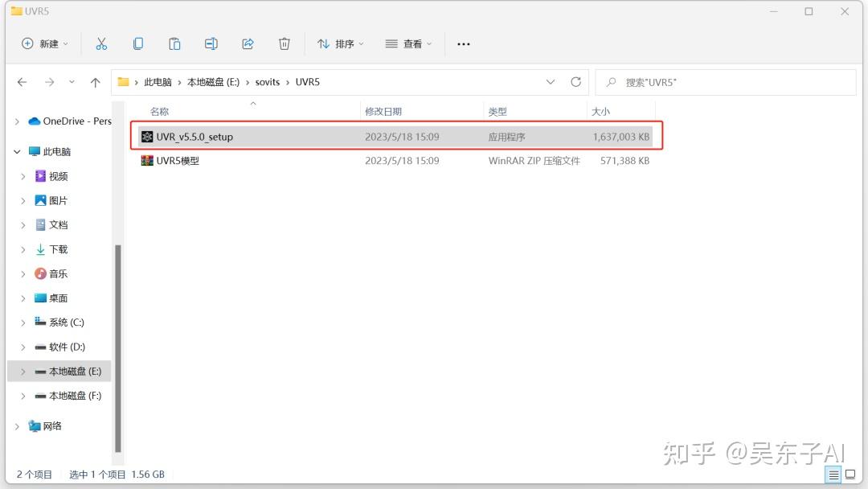Open 图片 folder in sidebar
The height and width of the screenshot is (489, 868).
click(51, 200)
